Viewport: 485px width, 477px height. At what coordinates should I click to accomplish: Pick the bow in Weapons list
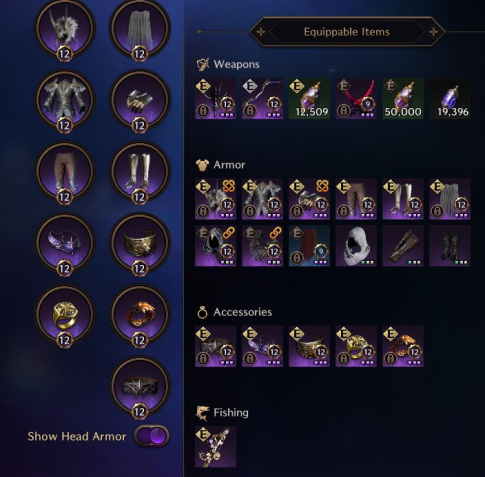(262, 99)
